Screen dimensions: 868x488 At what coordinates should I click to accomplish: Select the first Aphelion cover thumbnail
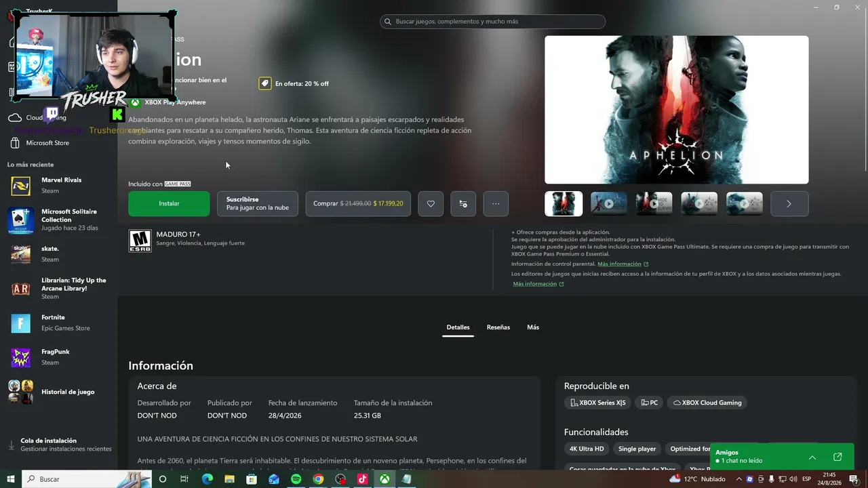[x=564, y=203]
